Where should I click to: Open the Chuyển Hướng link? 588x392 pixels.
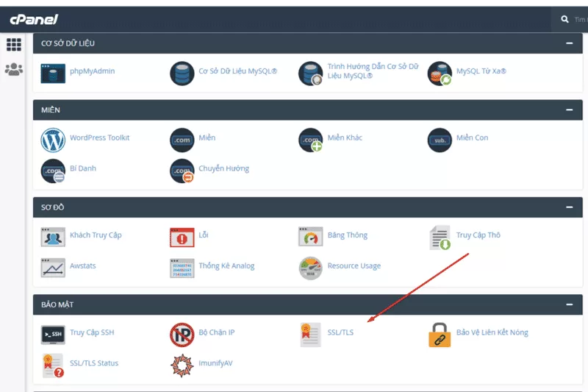223,168
